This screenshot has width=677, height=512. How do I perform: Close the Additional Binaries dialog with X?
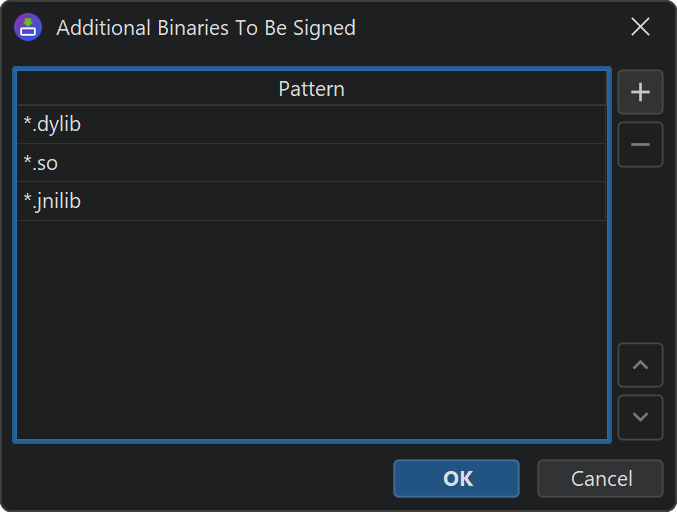(x=640, y=27)
